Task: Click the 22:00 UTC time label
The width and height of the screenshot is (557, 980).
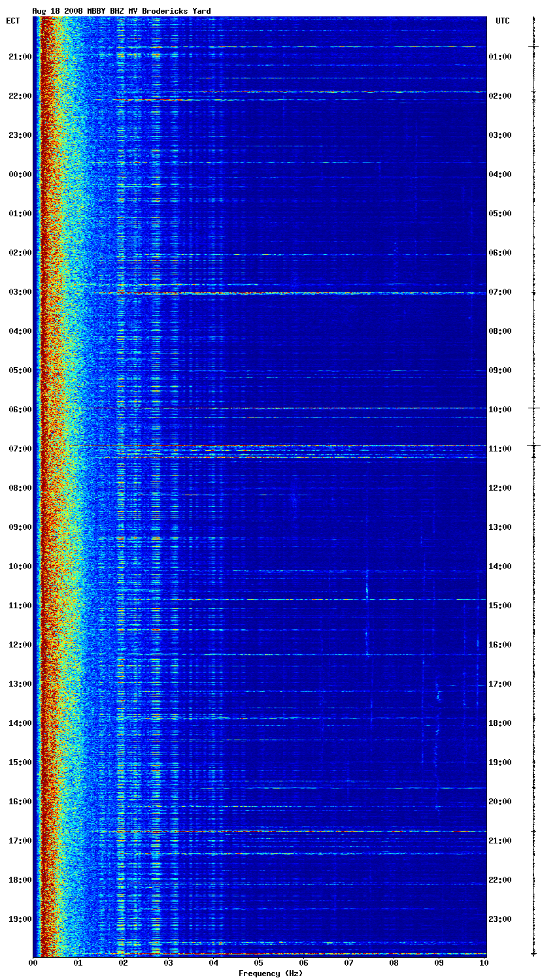Action: 500,880
